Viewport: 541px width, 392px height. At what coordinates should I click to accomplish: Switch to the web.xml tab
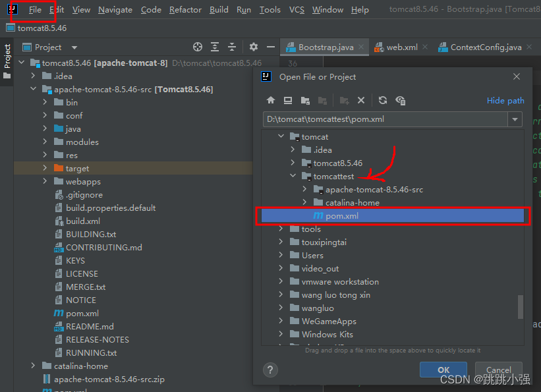[402, 47]
